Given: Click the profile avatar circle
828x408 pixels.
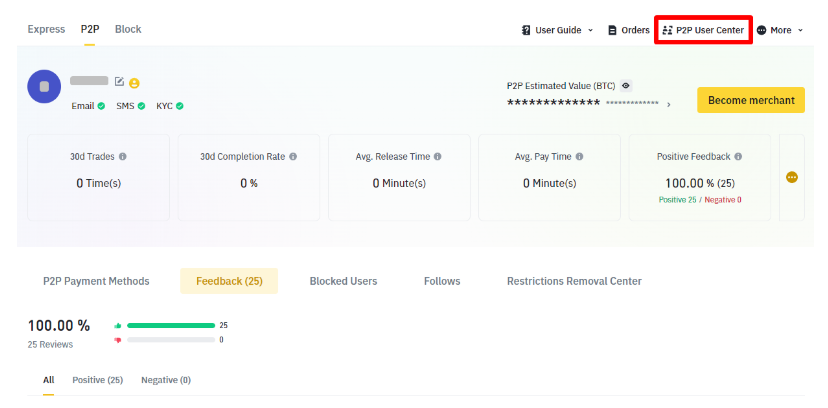Looking at the screenshot, I should click(44, 87).
